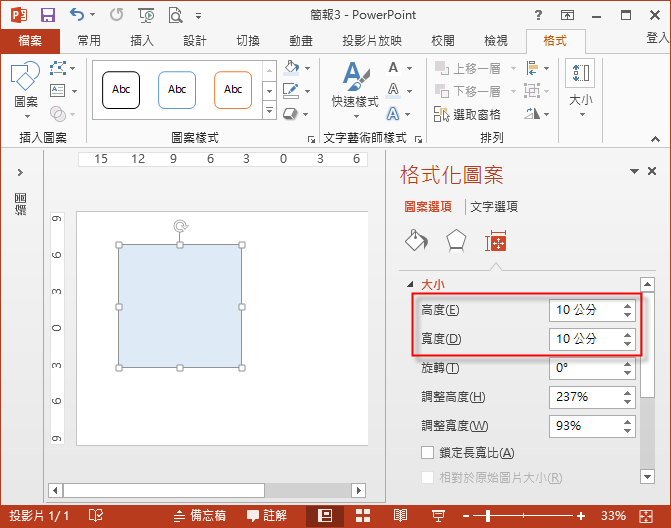Open the 檔案 File tab
The width and height of the screenshot is (671, 528).
tap(30, 41)
